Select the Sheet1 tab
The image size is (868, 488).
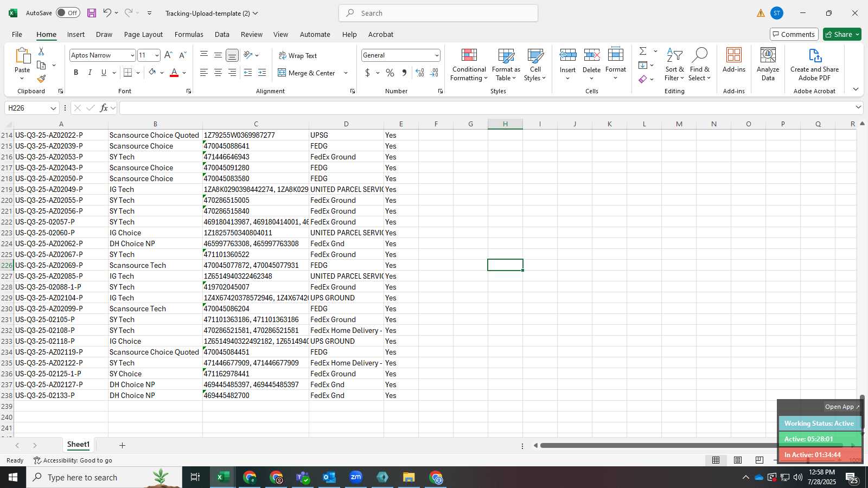[78, 445]
